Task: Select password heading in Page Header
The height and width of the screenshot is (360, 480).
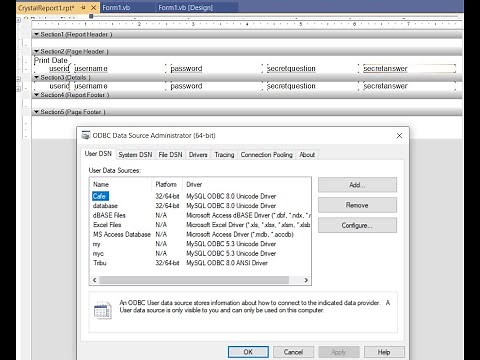Action: tap(186, 68)
